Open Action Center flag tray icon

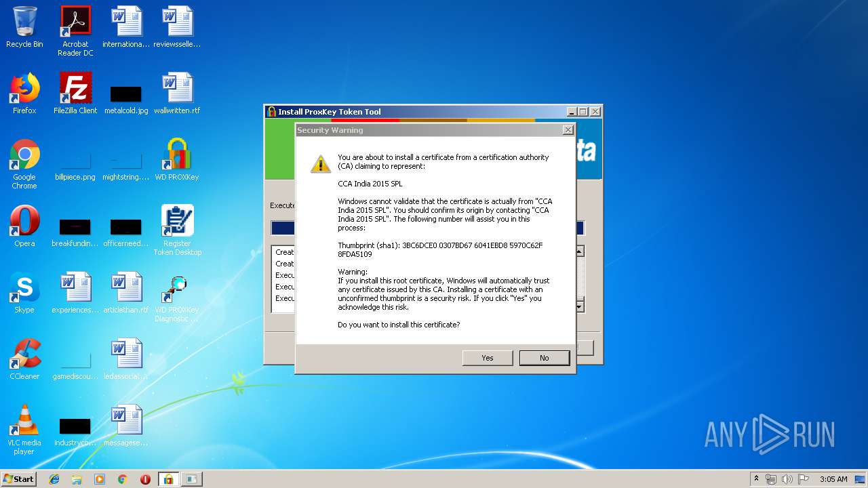804,479
